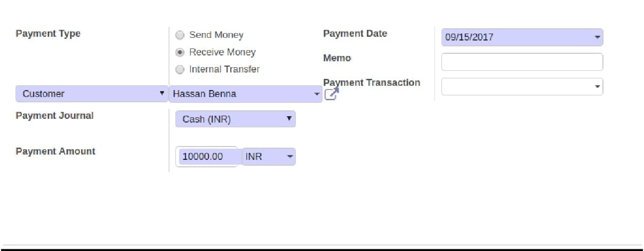Choose the Internal Transfer radio option
The image size is (644, 251).
coord(180,69)
